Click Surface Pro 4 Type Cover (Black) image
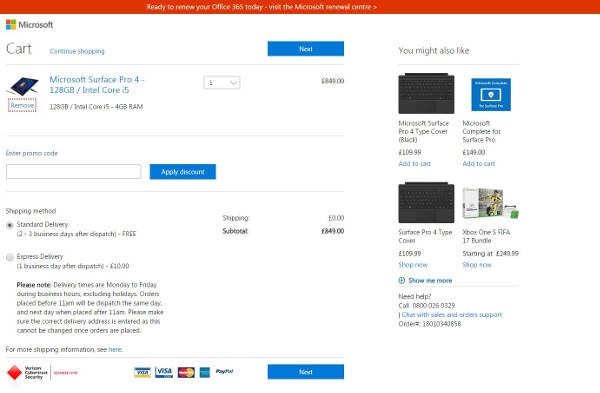The width and height of the screenshot is (600, 393). [x=426, y=93]
